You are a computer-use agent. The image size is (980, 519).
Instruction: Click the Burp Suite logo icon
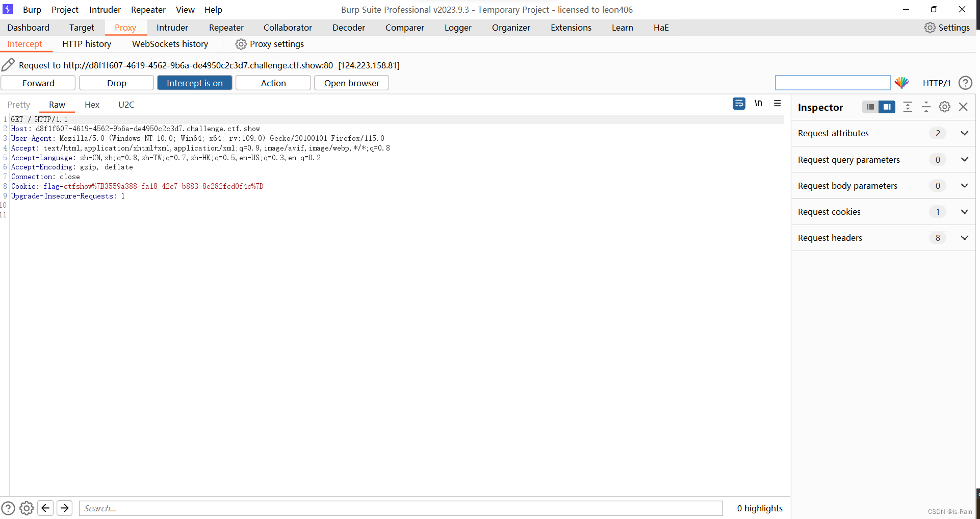click(8, 9)
